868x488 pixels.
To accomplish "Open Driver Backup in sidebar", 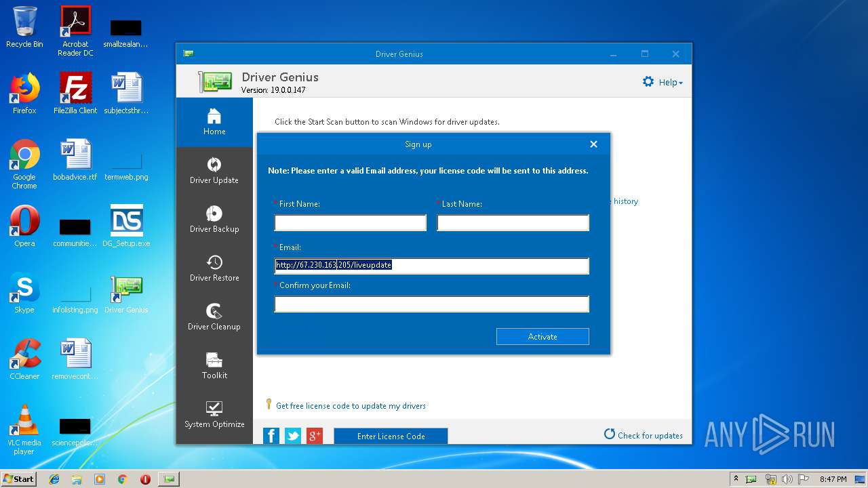I will click(214, 220).
